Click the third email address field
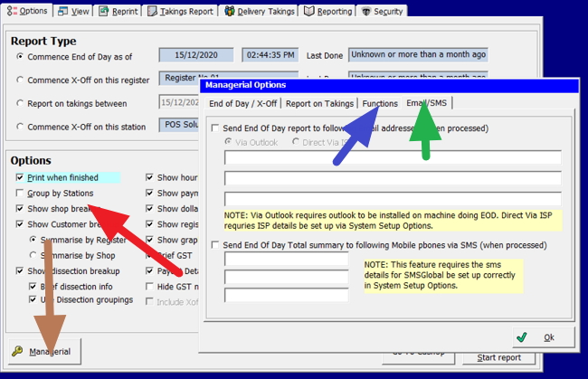Viewport: 588px width, 379px height. coord(393,199)
